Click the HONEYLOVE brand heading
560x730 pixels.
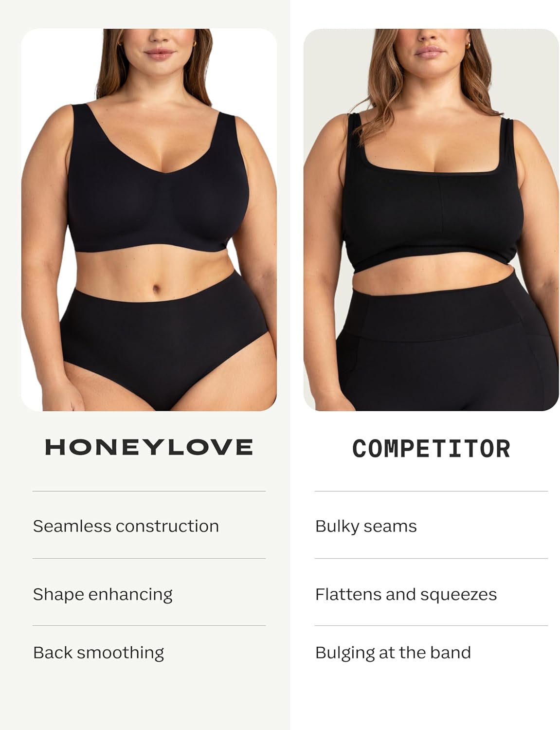tap(149, 447)
